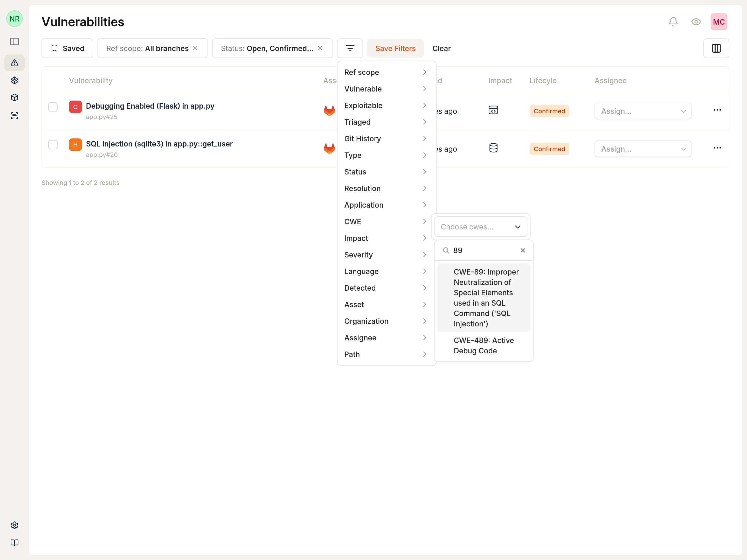747x560 pixels.
Task: Open settings gear in sidebar
Action: click(15, 525)
